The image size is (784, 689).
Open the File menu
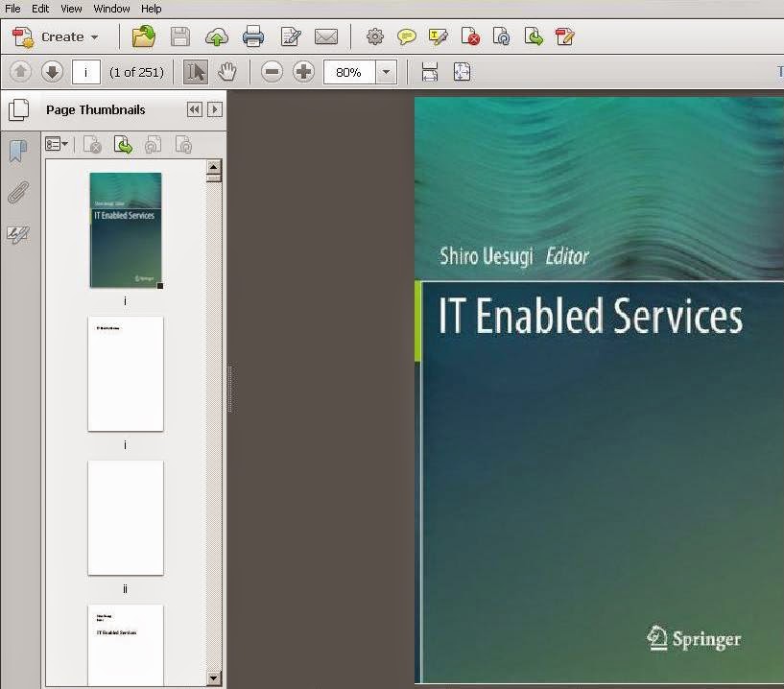(x=12, y=9)
